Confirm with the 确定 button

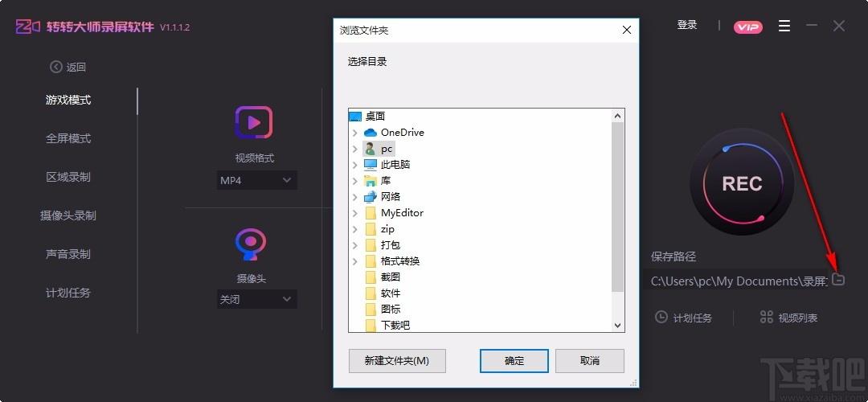click(514, 360)
